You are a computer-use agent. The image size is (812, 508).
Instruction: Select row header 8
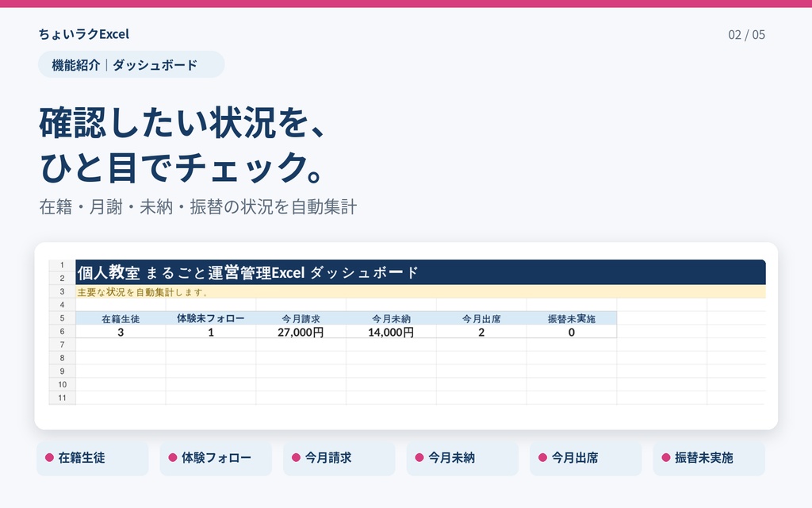(62, 358)
